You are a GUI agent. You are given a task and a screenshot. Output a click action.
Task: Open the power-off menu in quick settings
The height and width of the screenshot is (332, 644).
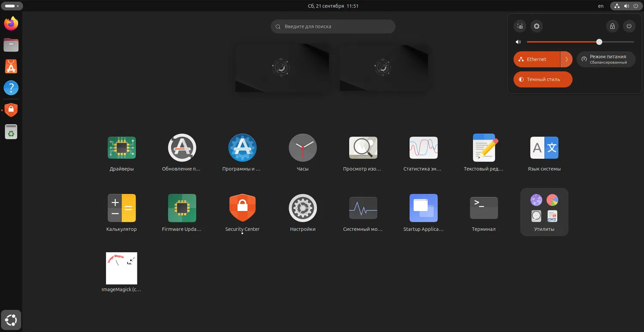(x=629, y=26)
